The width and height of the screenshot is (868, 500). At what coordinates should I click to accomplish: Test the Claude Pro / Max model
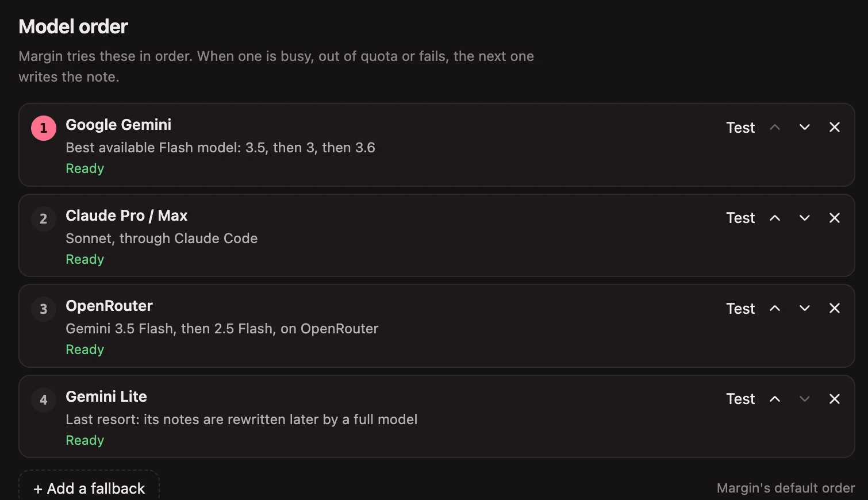[740, 218]
